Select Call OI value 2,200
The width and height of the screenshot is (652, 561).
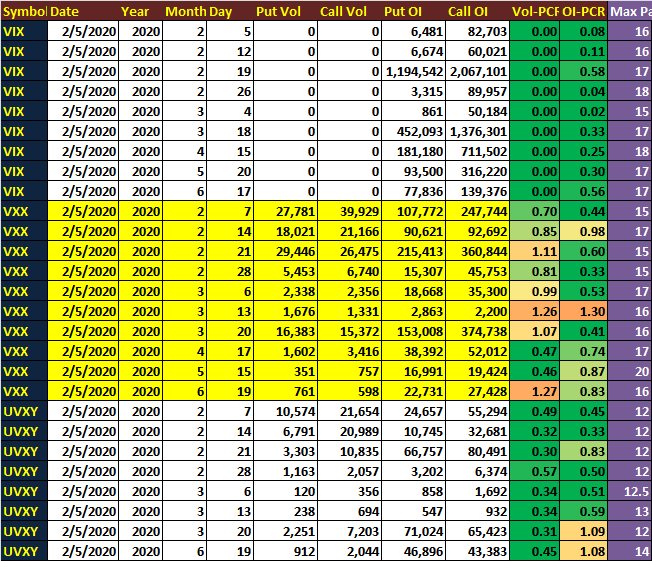click(x=477, y=311)
